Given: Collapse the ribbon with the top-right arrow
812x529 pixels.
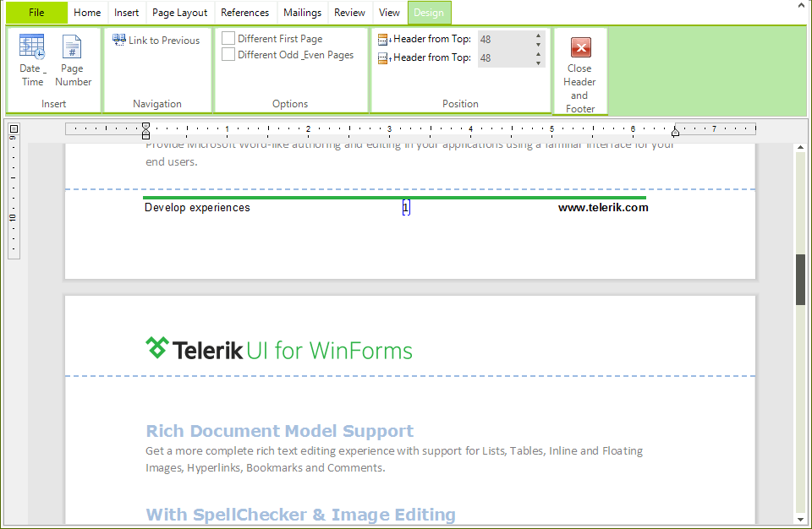Looking at the screenshot, I should (801, 6).
